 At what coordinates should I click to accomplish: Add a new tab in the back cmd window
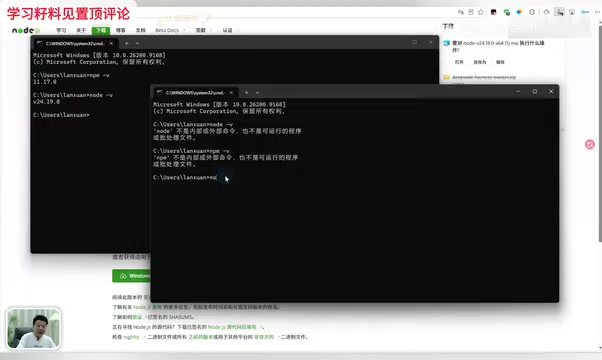coord(126,43)
